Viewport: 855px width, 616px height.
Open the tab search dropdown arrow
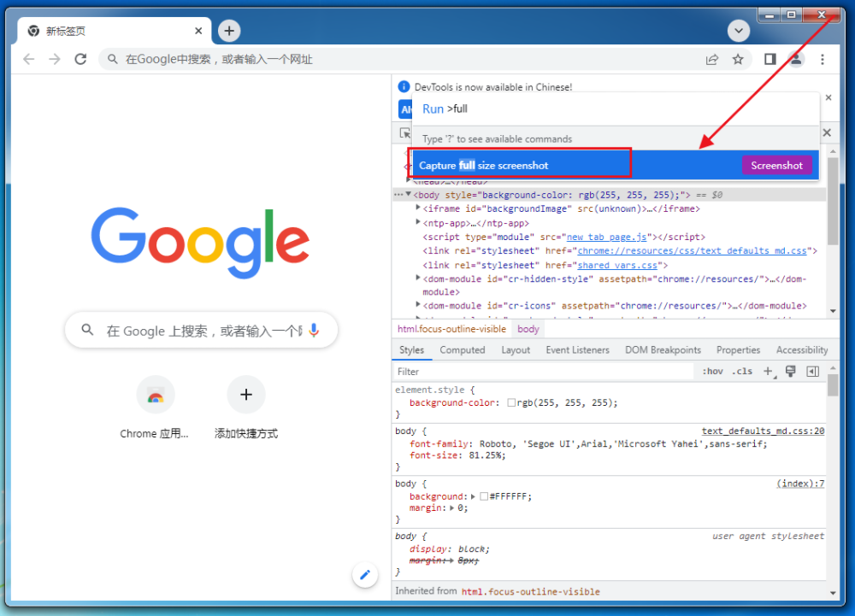(x=739, y=31)
